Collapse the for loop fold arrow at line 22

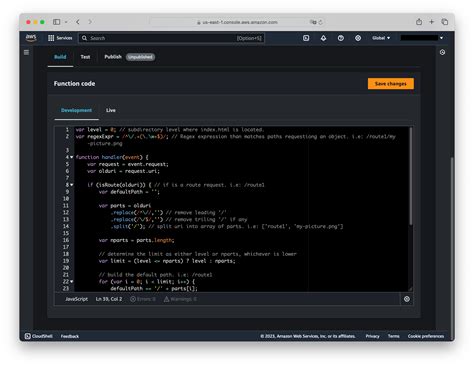click(x=72, y=282)
